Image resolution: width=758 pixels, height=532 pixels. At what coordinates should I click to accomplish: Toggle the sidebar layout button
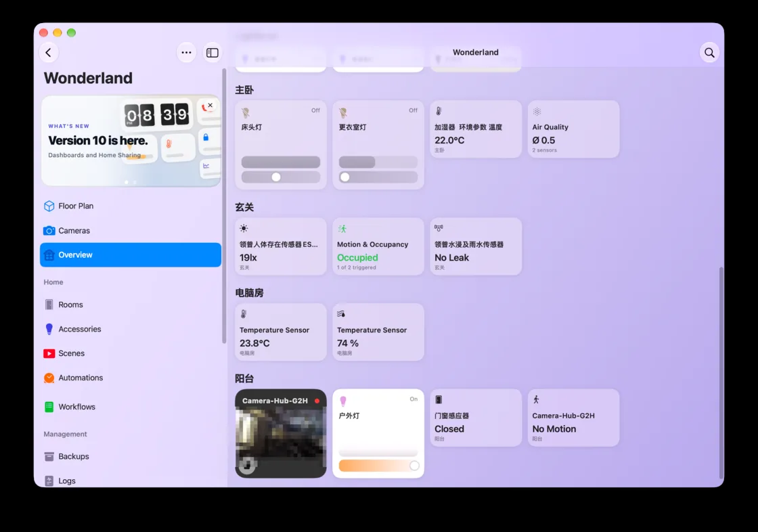pos(213,53)
